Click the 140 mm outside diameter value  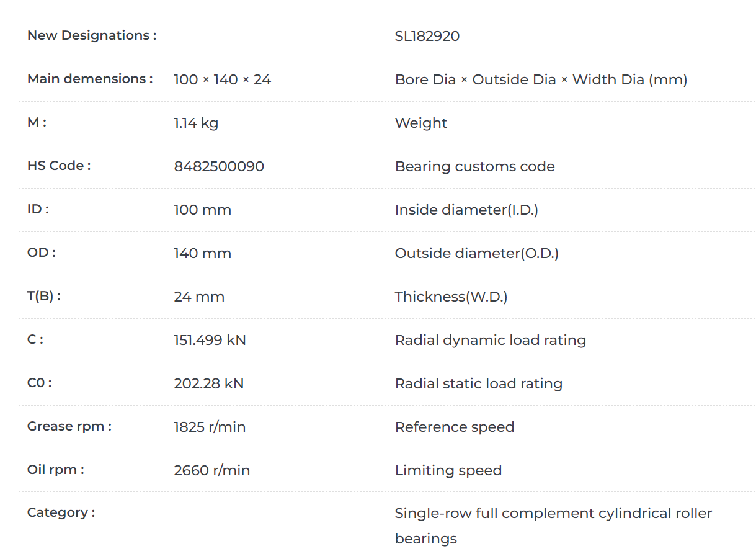click(203, 253)
